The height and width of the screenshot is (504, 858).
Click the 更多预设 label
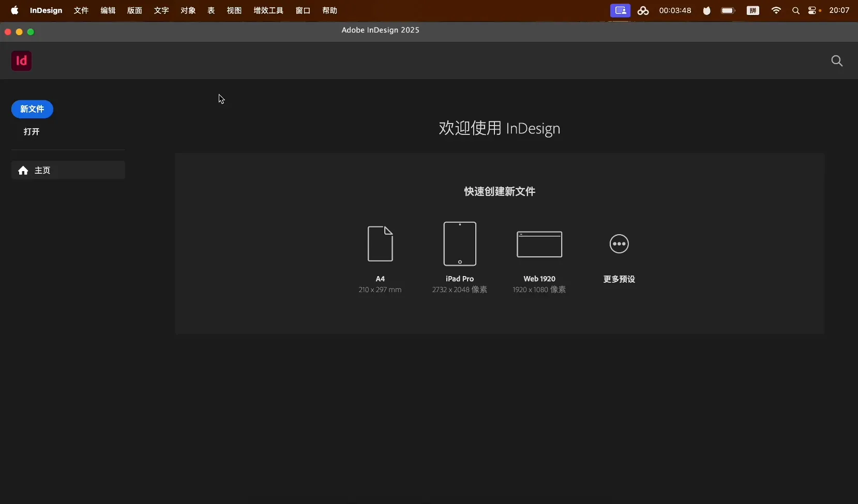619,279
